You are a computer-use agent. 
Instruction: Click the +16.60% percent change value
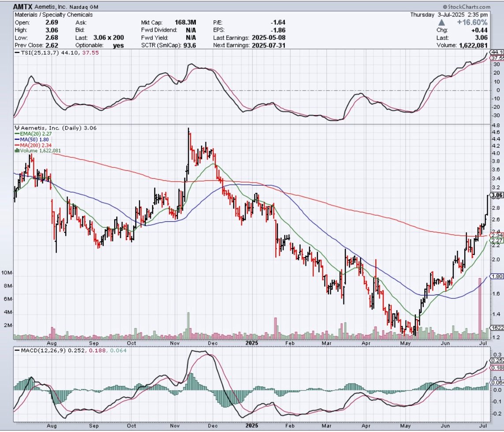[472, 22]
